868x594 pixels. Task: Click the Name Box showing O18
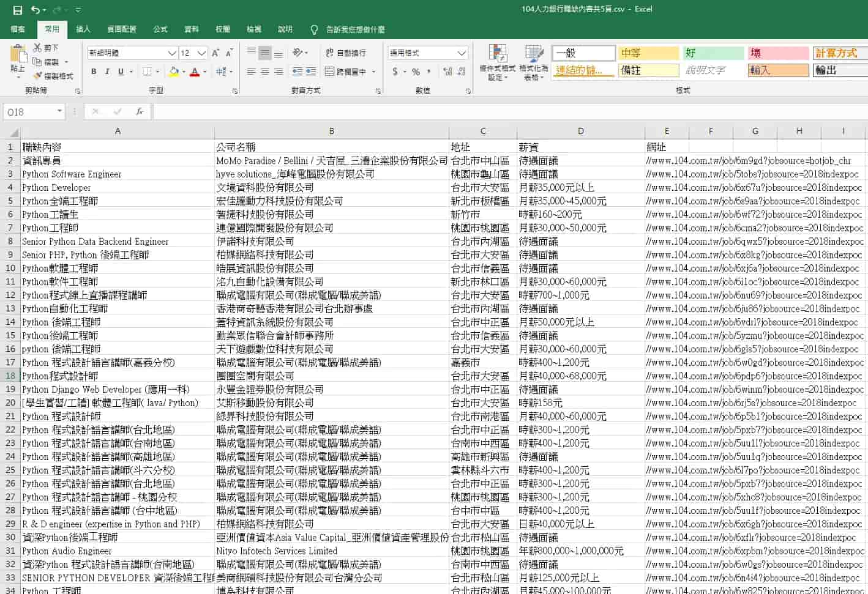(29, 111)
